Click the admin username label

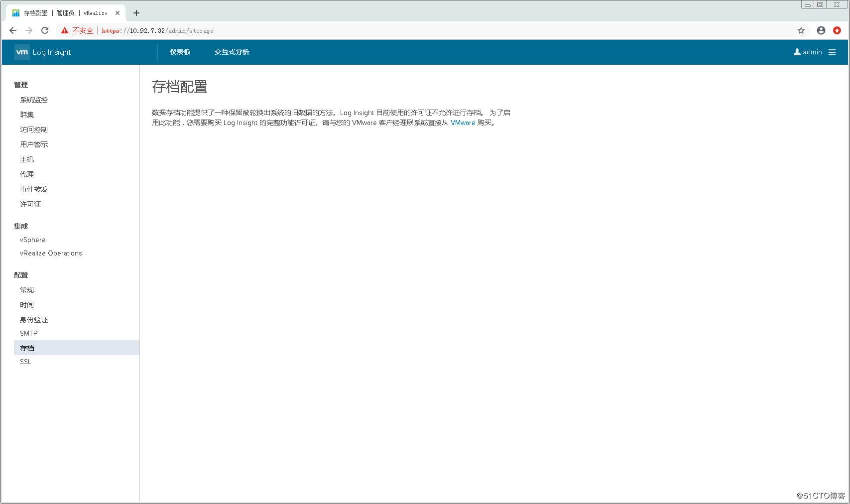click(x=812, y=52)
